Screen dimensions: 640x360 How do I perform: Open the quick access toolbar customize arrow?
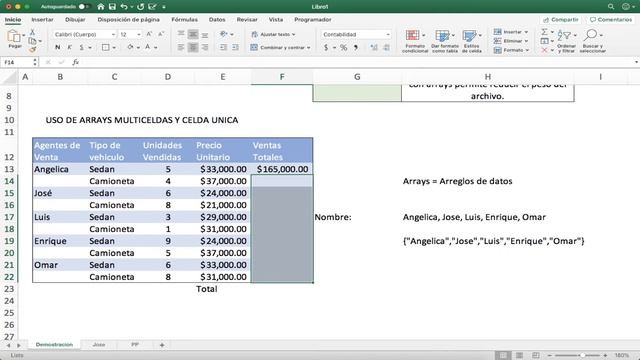click(164, 7)
